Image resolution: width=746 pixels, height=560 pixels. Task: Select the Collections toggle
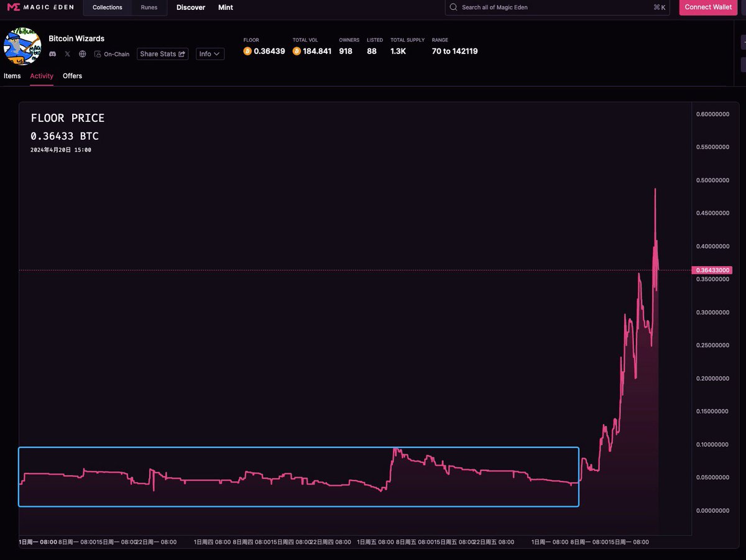[x=108, y=7]
